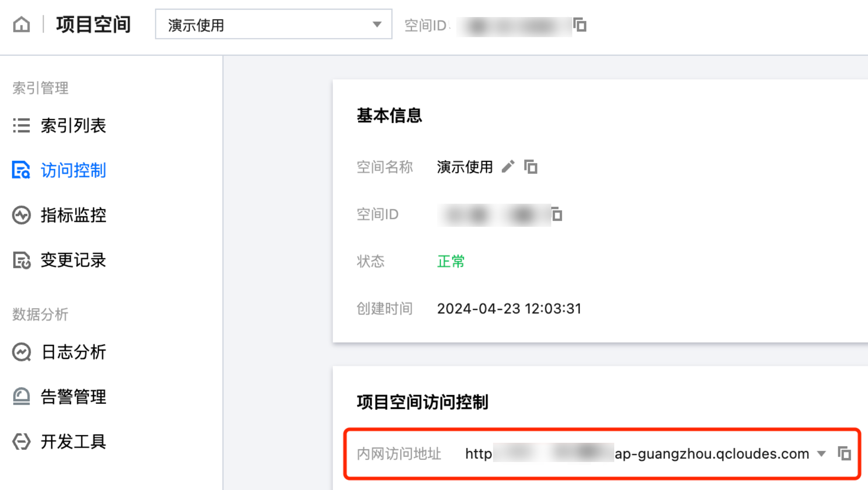The image size is (868, 490).
Task: Click the 指标监控 monitor icon
Action: coord(21,215)
